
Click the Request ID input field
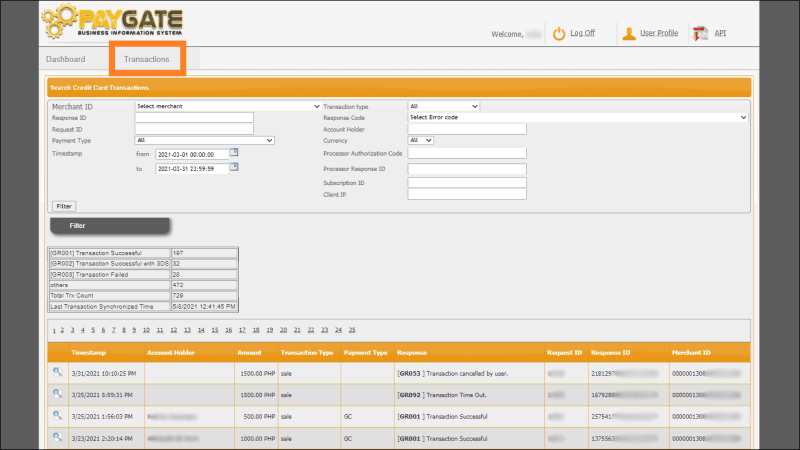coord(194,130)
